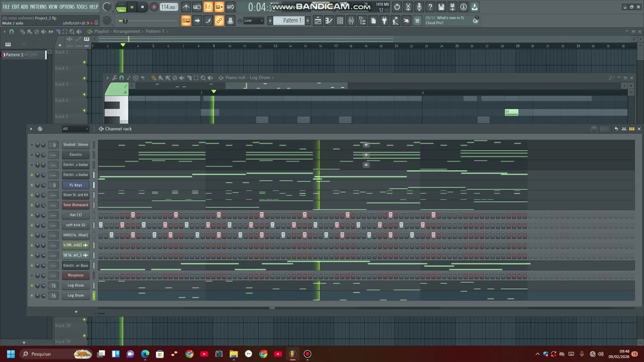The width and height of the screenshot is (644, 362).
Task: Open the Piano roll options menu arrow
Action: point(108,78)
